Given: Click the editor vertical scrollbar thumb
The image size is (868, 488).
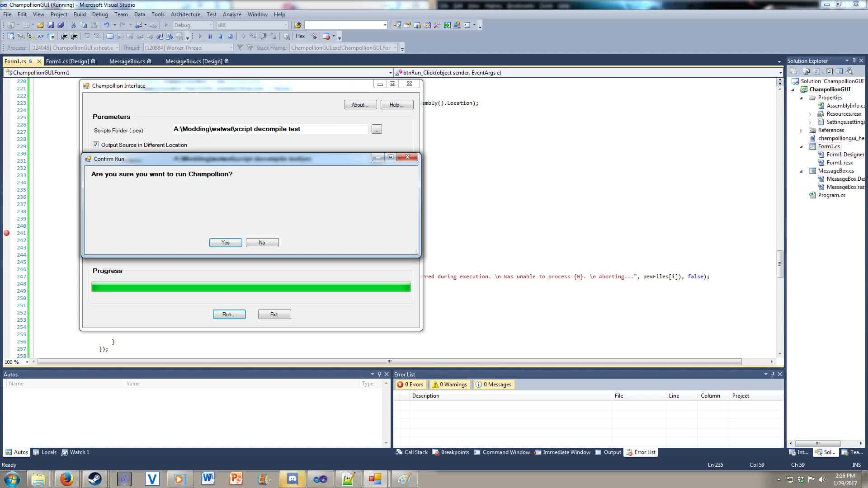Looking at the screenshot, I should tap(779, 264).
